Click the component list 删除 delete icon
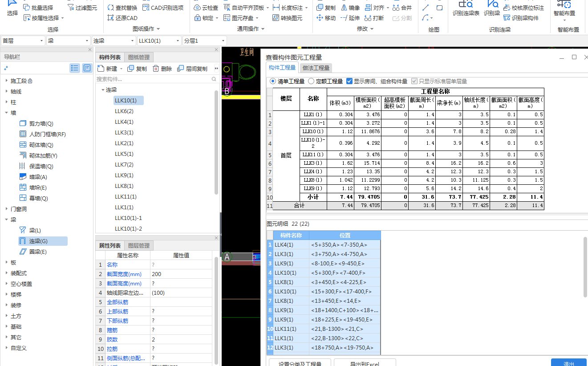The width and height of the screenshot is (588, 366). pos(162,69)
